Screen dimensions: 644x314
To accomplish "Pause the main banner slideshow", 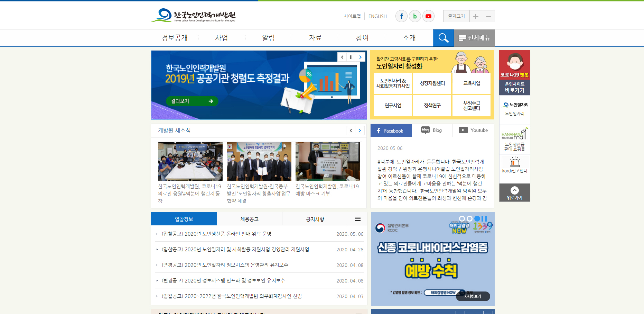I will point(351,57).
